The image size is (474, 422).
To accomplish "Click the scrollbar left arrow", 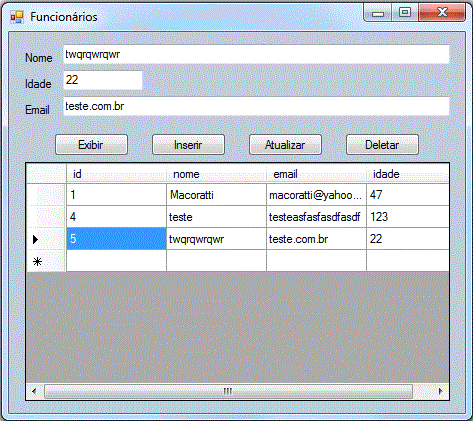I will (34, 391).
